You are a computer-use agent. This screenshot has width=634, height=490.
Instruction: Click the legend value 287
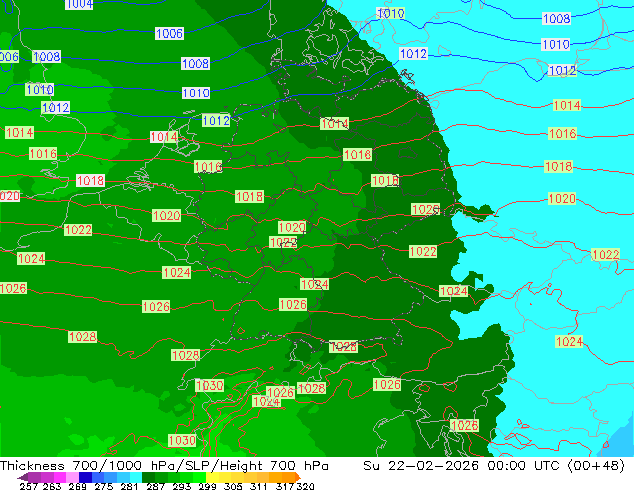[155, 486]
